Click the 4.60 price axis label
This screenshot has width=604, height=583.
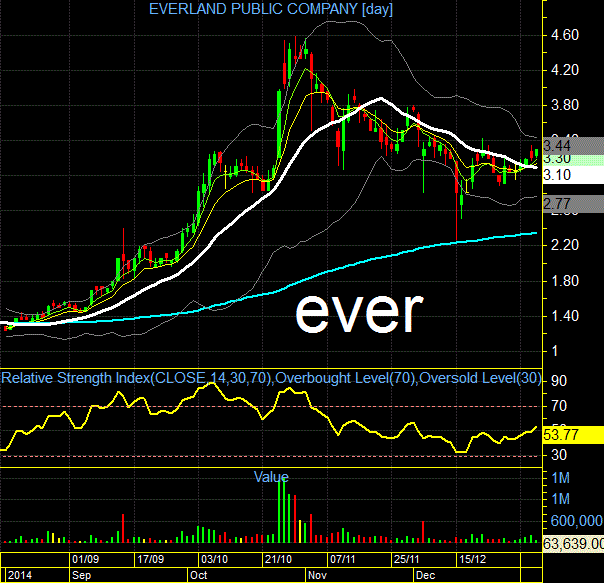pos(564,35)
